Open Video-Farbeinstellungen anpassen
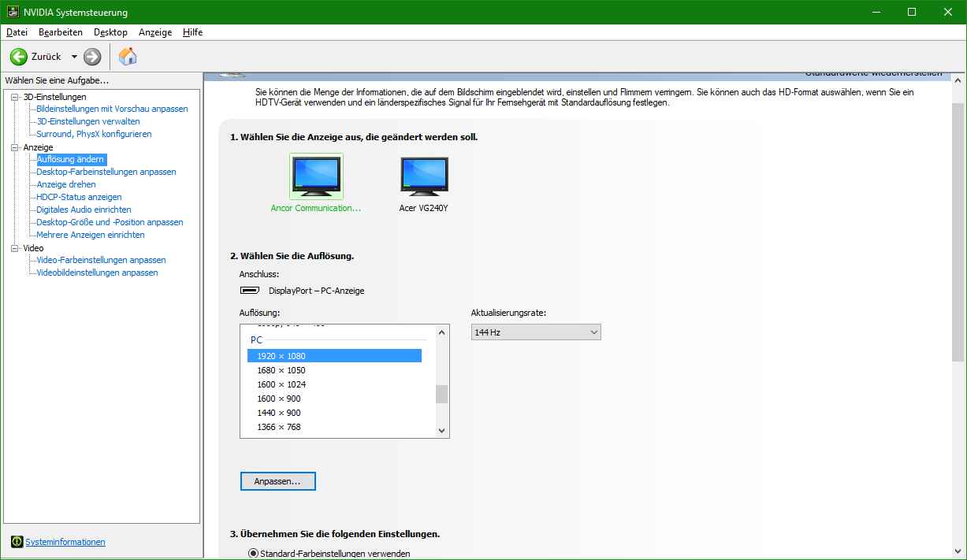The height and width of the screenshot is (560, 967). point(101,260)
